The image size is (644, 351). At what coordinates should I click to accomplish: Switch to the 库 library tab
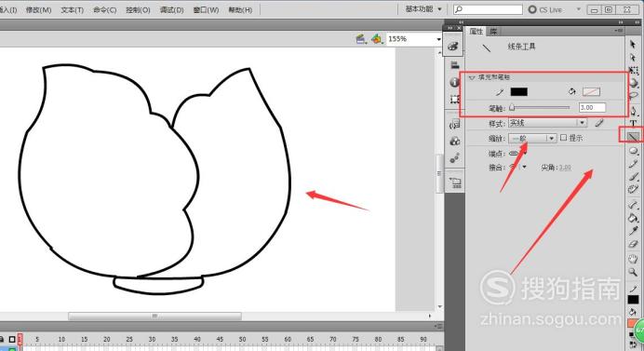click(x=493, y=32)
